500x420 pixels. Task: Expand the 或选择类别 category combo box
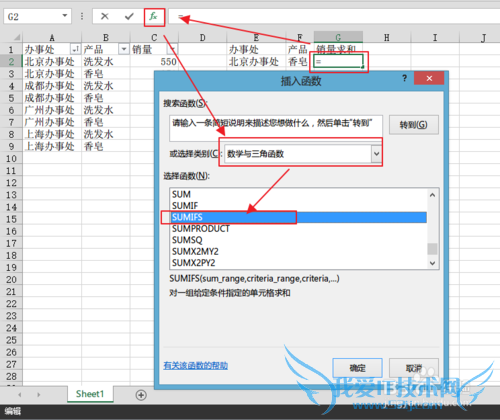point(376,154)
